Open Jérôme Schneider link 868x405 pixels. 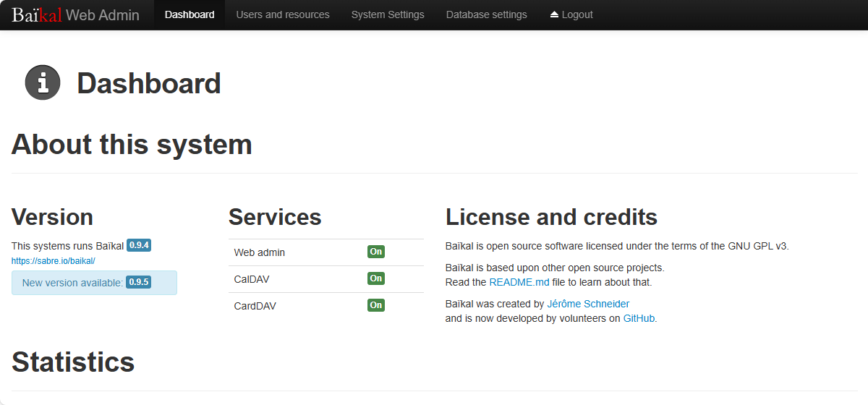tap(588, 304)
